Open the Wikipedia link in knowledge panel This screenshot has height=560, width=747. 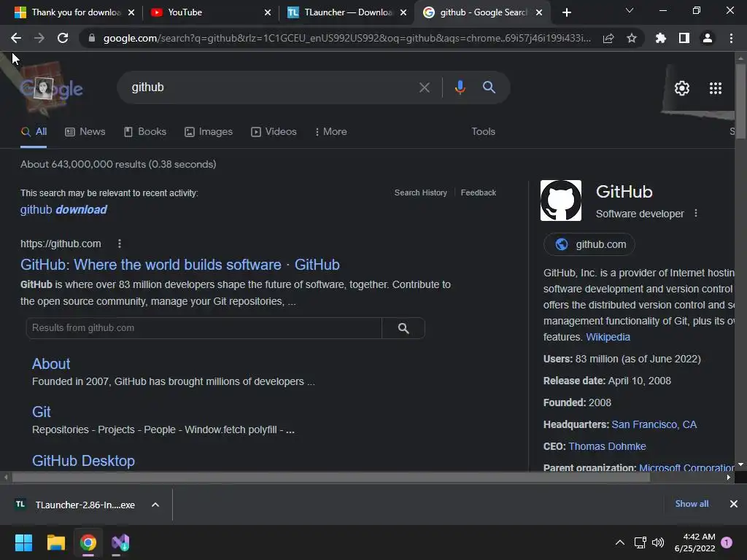click(x=608, y=337)
